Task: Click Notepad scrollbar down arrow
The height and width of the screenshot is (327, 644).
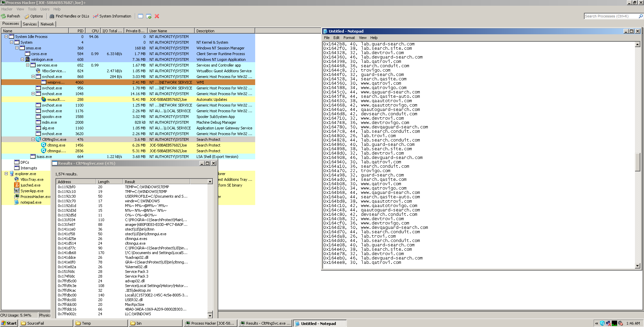Action: pyautogui.click(x=638, y=266)
